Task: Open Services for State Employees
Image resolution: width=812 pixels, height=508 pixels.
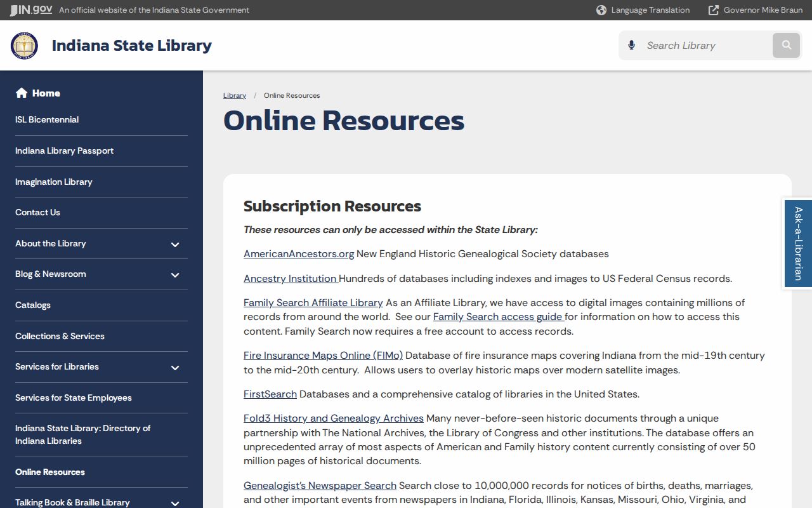Action: 74,398
